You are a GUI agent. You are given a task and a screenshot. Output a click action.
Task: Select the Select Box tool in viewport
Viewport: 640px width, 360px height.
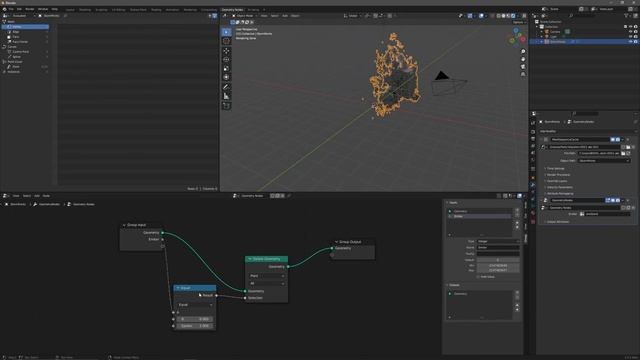226,32
